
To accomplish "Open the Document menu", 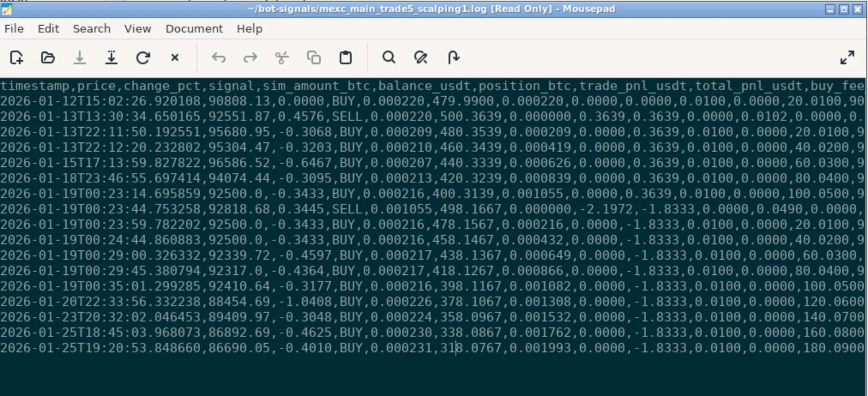I will (194, 29).
